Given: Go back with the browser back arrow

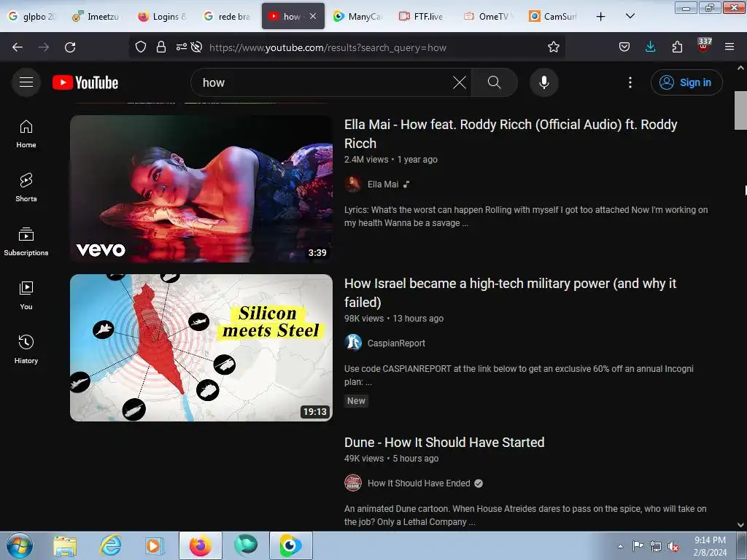Looking at the screenshot, I should [x=18, y=47].
